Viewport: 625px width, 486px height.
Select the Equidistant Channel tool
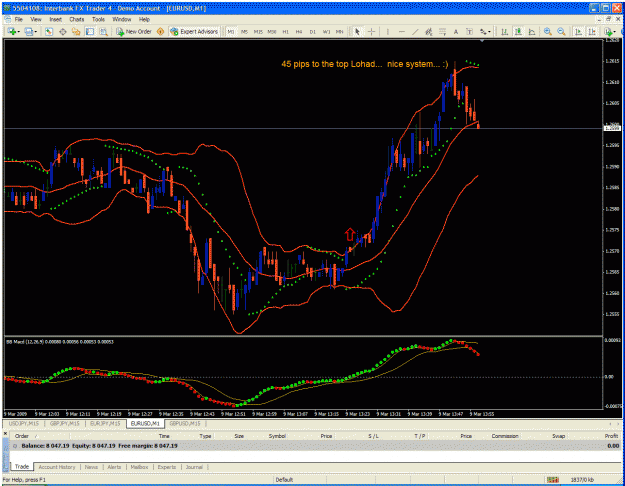point(428,31)
